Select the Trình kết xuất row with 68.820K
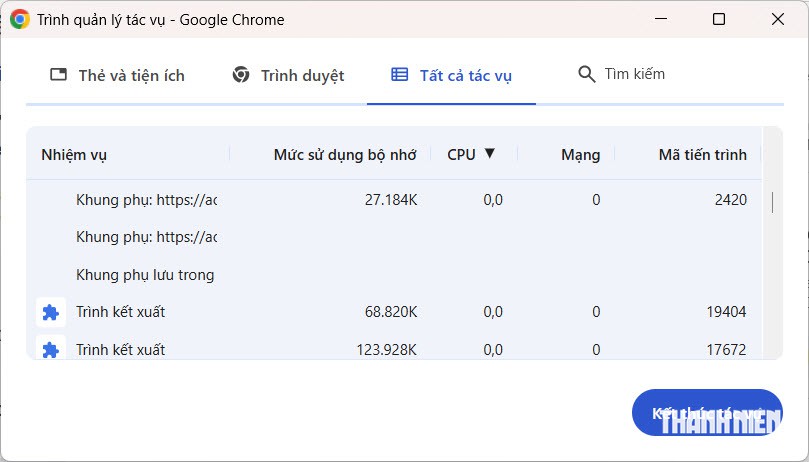Screen dimensions: 809x462 coord(394,312)
